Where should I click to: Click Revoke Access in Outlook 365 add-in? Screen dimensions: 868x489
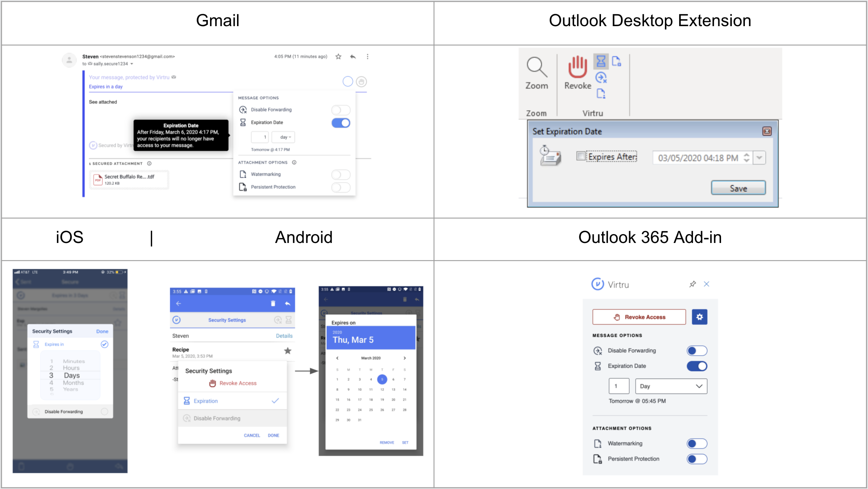(x=639, y=317)
